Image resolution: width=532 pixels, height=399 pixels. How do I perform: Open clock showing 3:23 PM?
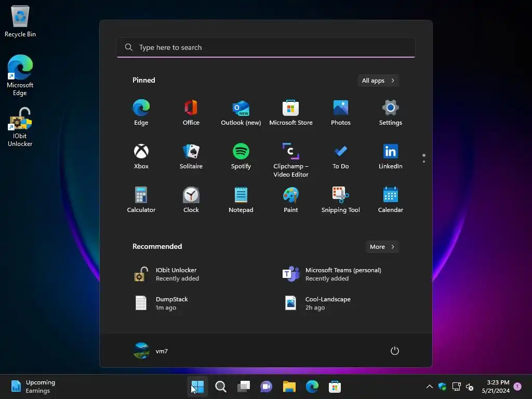coord(496,387)
